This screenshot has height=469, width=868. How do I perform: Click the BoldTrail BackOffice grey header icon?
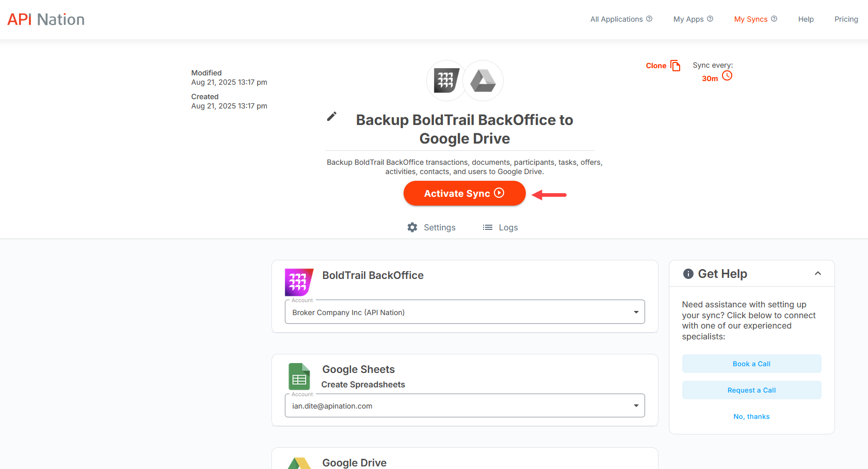pos(446,81)
